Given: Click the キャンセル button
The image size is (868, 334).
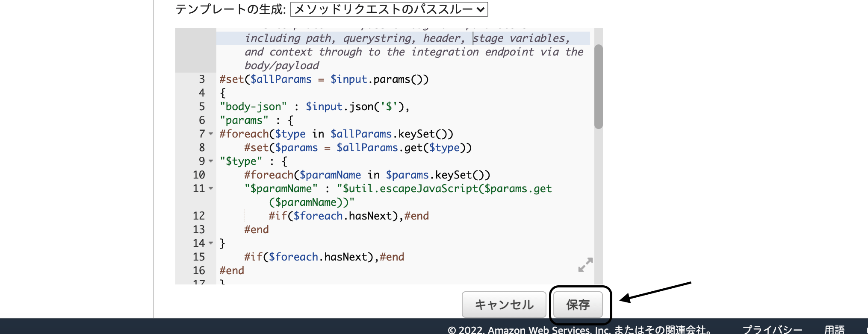Looking at the screenshot, I should 504,305.
